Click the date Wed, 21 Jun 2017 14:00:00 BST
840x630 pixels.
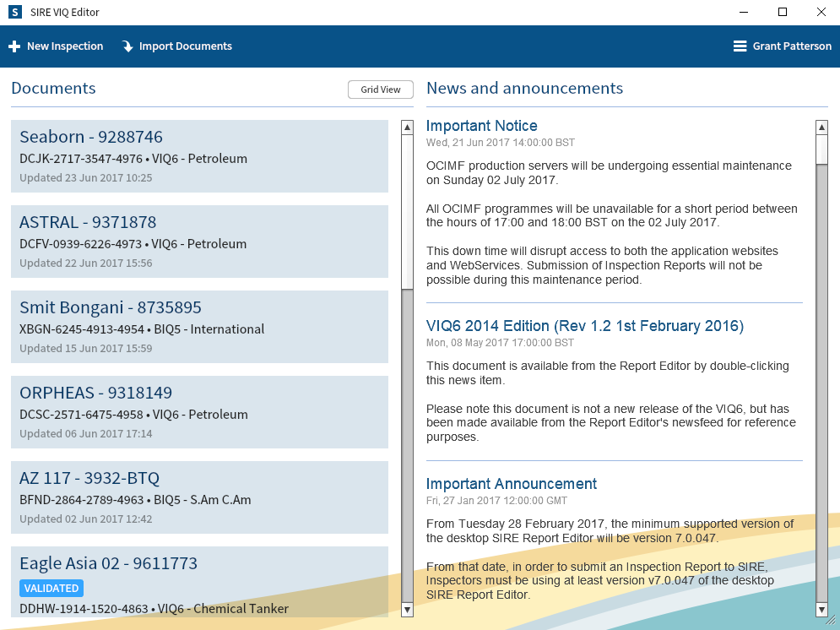tap(501, 143)
